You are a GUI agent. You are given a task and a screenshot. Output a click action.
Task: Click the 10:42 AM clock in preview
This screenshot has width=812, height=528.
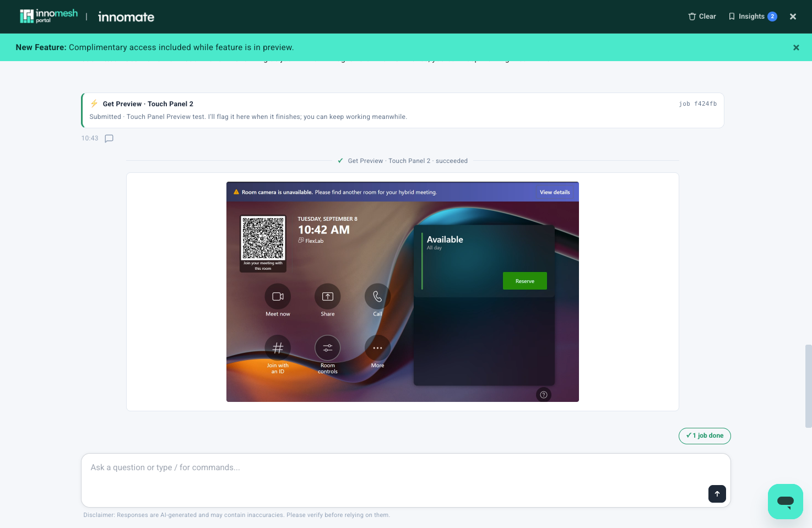(x=324, y=230)
